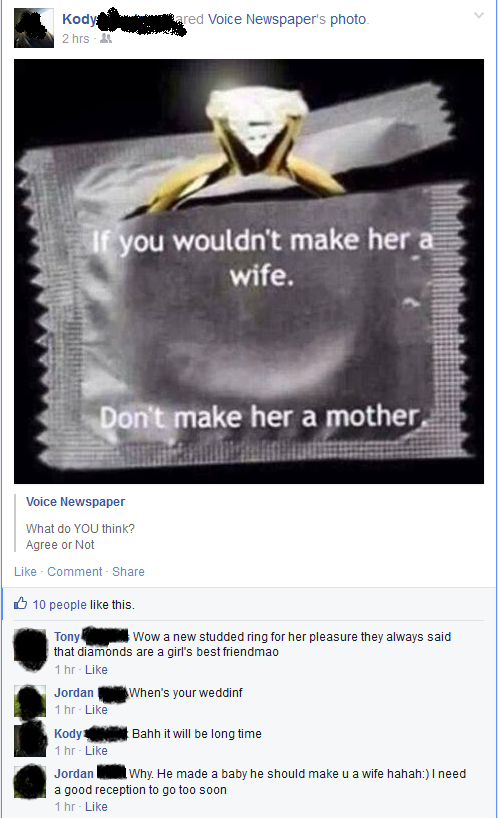Like Kody's "Bahh it will be long time" comment

tap(96, 751)
